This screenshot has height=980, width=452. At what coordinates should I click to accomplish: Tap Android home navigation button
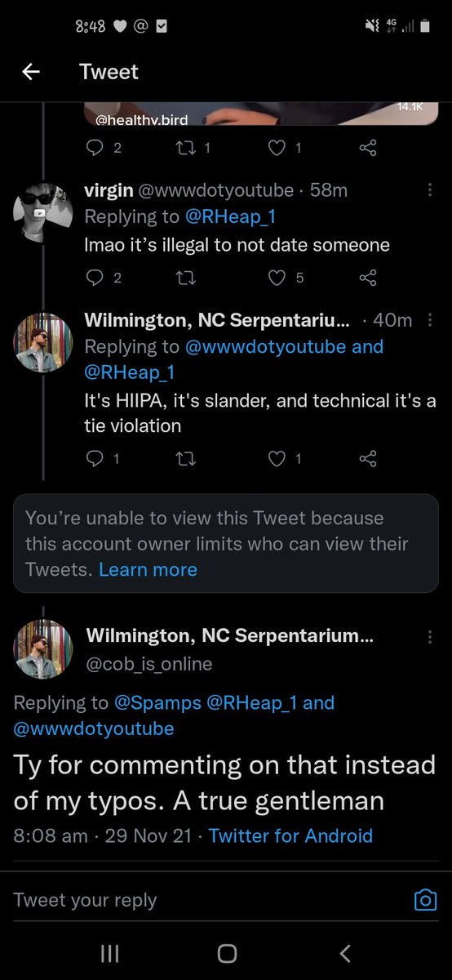point(227,953)
